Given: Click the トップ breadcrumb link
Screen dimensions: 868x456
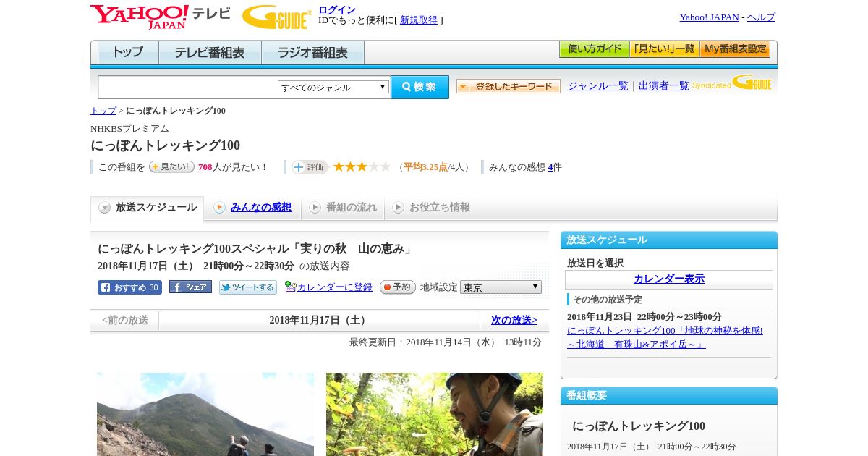Looking at the screenshot, I should [103, 111].
